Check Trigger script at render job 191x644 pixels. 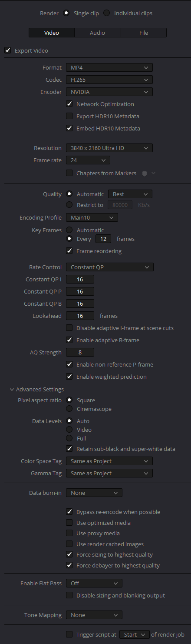click(x=69, y=634)
